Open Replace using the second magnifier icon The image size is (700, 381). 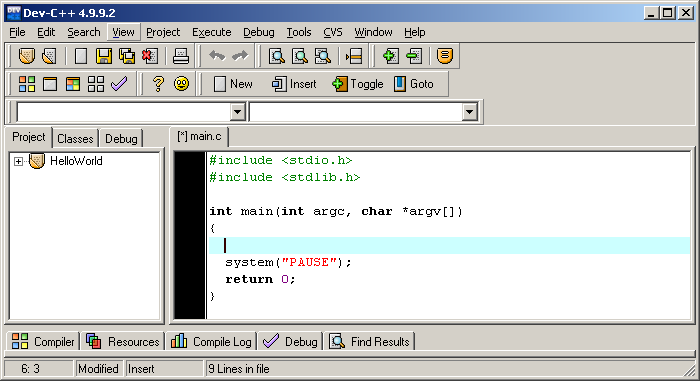coord(300,56)
